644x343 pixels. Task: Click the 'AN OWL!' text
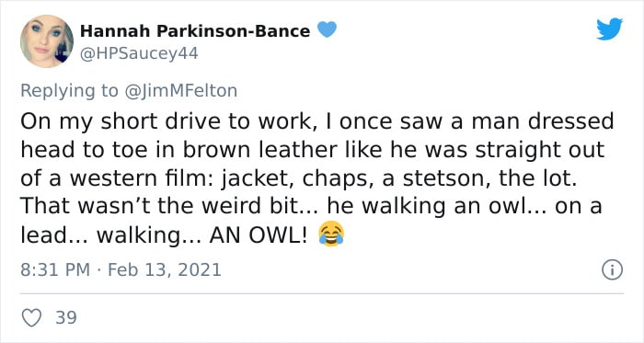point(258,235)
